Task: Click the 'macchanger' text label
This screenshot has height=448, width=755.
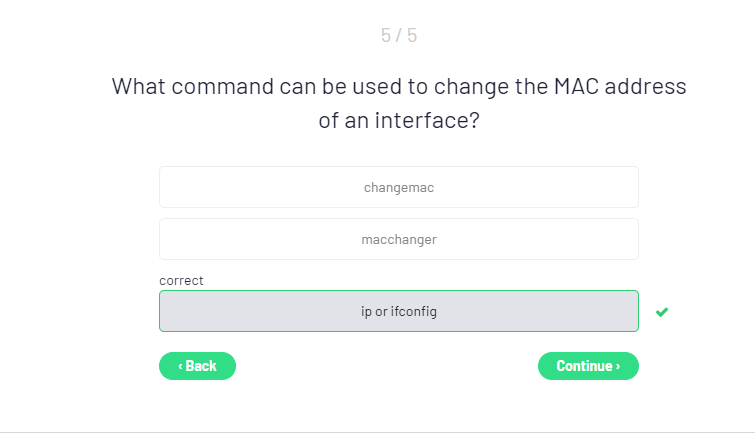Action: pyautogui.click(x=398, y=239)
